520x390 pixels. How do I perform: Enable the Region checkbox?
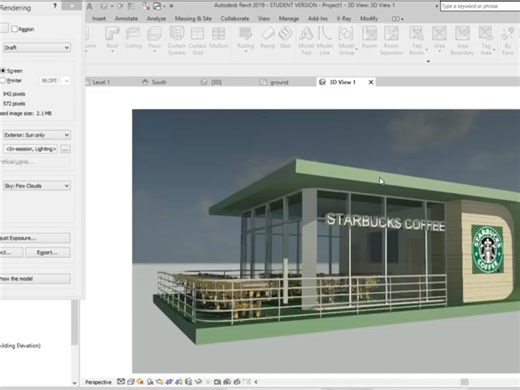[14, 29]
